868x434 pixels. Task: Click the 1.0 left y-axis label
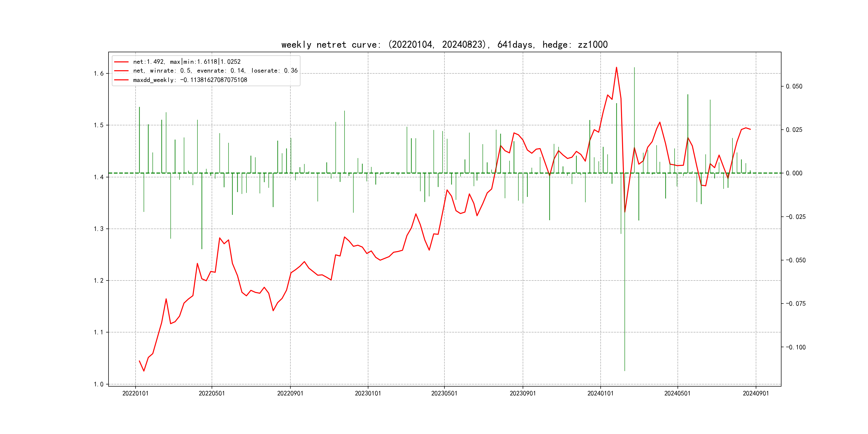98,384
